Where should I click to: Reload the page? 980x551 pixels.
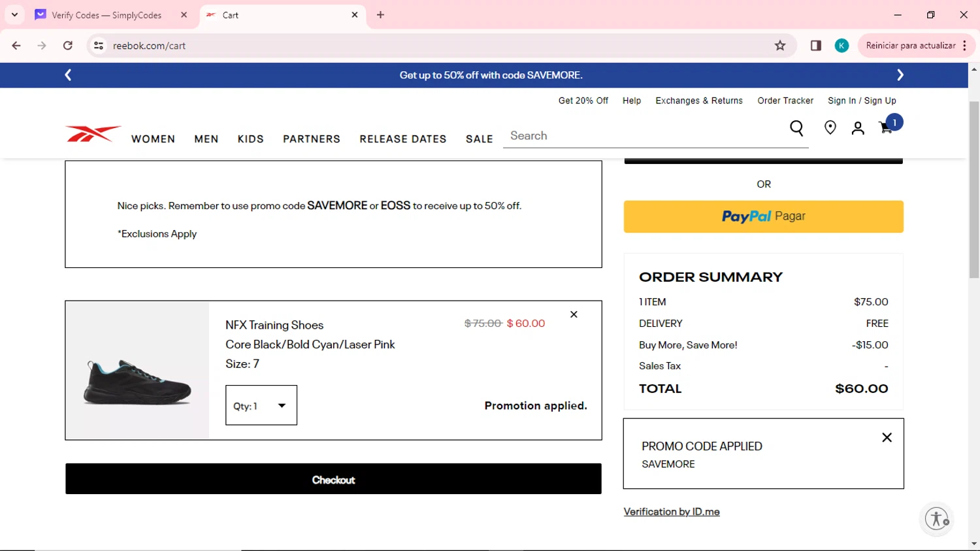(68, 46)
